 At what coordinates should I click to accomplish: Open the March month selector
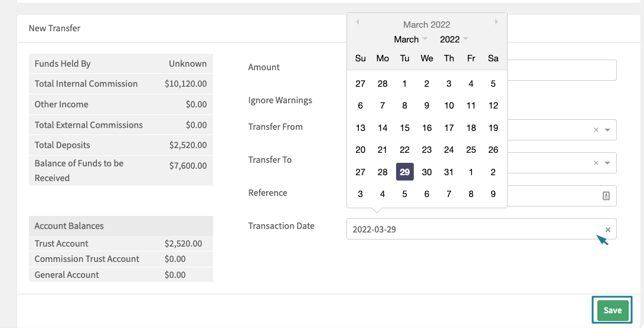(411, 40)
